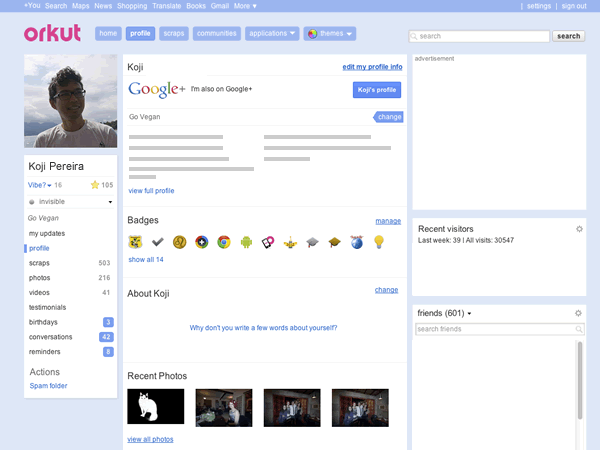Click the Koji's profile button

click(x=377, y=90)
